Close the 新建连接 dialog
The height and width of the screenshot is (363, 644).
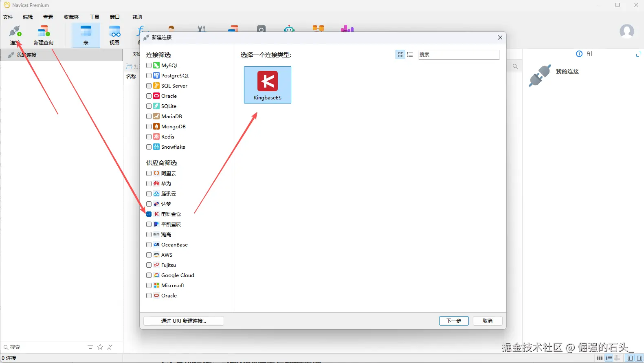coord(500,37)
